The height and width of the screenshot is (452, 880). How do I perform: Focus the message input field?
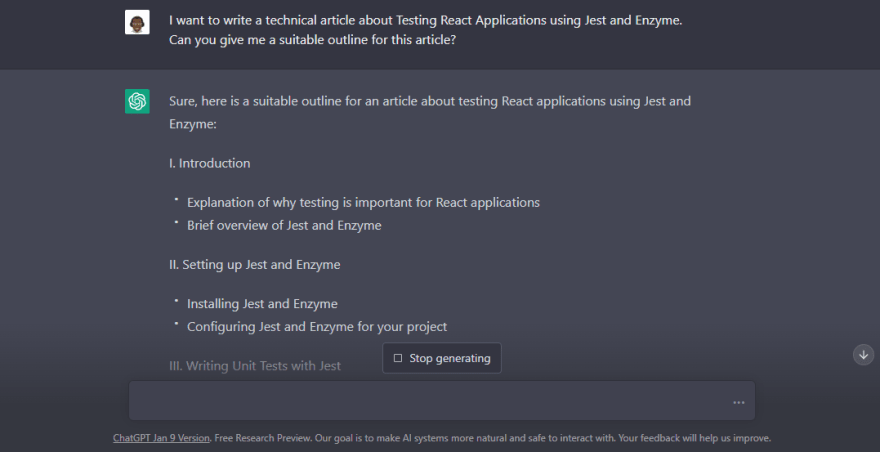[442, 400]
